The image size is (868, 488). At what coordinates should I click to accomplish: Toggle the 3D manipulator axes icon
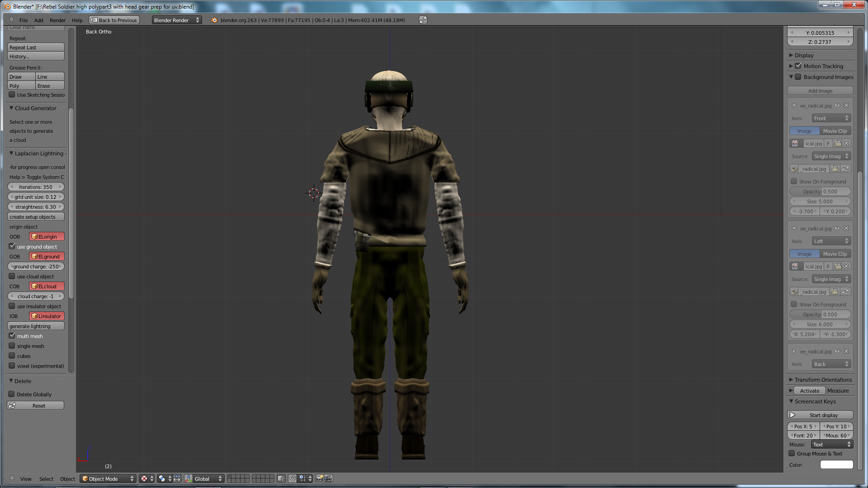point(189,479)
